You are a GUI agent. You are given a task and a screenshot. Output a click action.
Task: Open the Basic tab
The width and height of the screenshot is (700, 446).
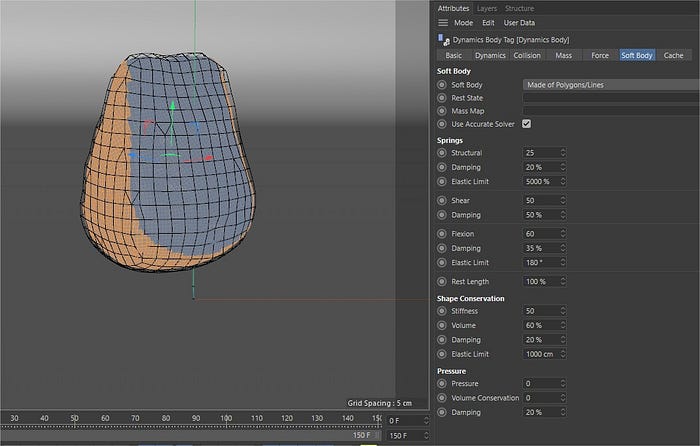tap(453, 55)
